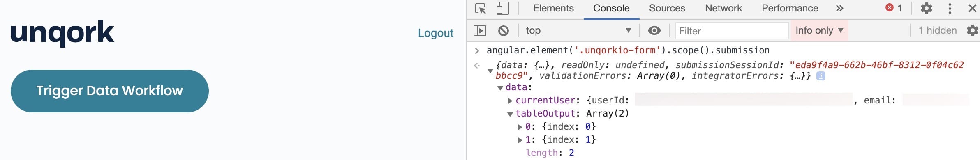The height and width of the screenshot is (160, 980).
Task: Click the blue info badge after integratorErrors
Action: pos(821,76)
